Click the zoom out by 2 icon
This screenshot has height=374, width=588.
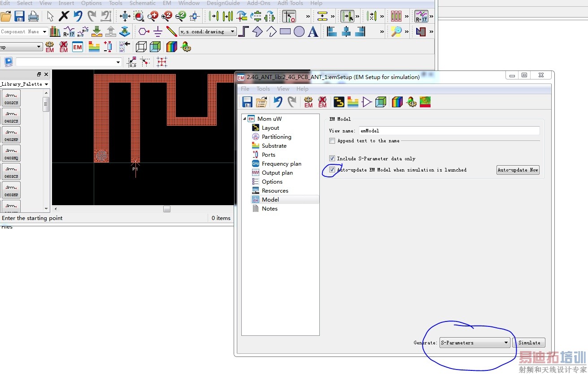click(x=180, y=17)
